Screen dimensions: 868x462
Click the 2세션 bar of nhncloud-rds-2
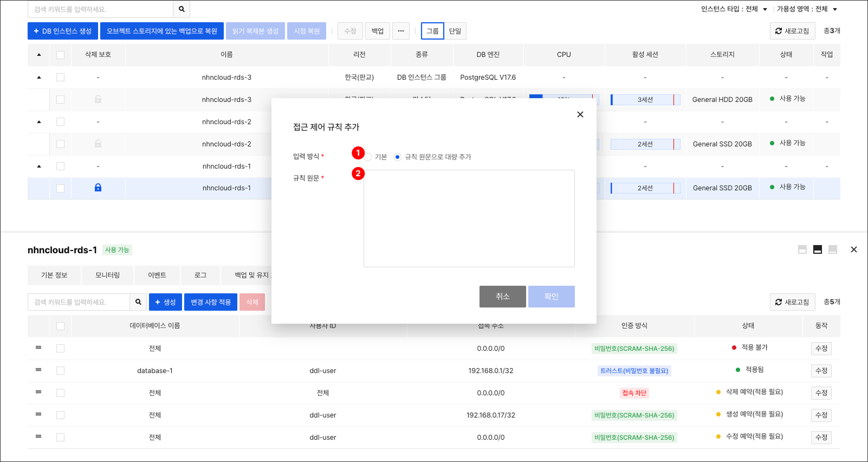coord(645,144)
